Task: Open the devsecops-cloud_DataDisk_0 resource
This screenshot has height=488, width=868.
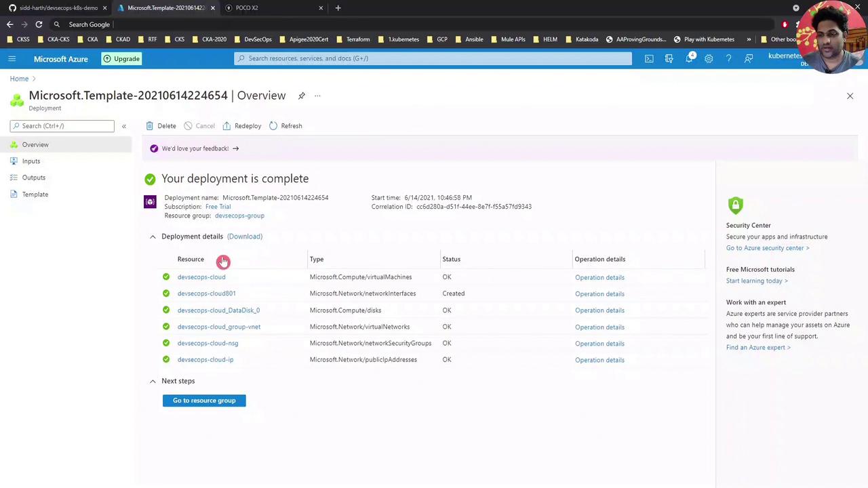Action: pos(218,310)
